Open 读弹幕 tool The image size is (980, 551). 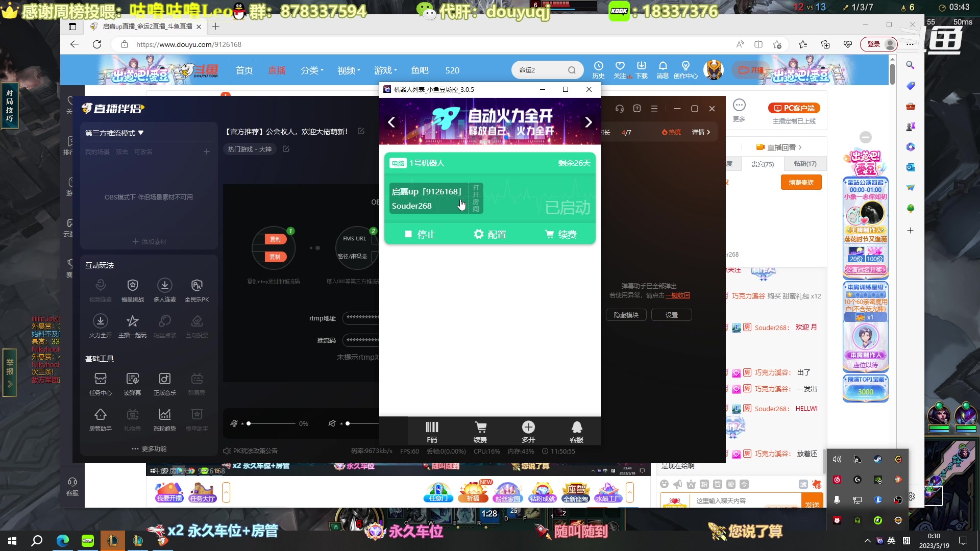point(133,384)
